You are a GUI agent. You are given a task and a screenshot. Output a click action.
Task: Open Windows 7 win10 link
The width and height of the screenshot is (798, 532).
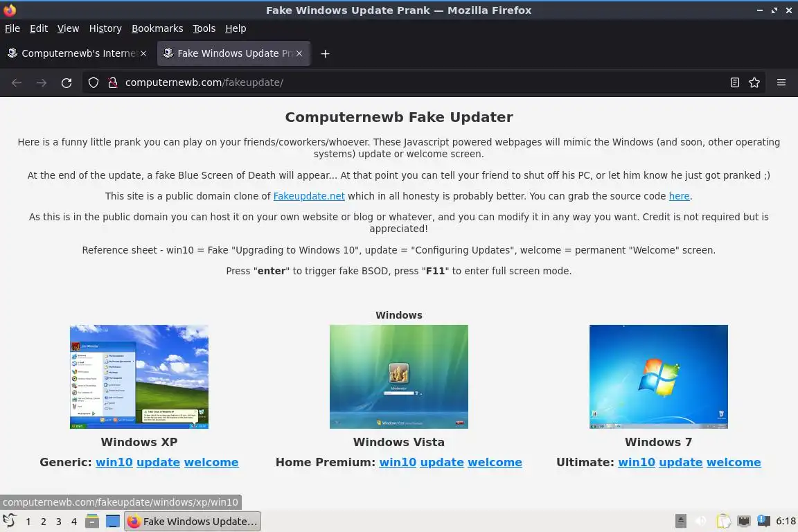[637, 462]
